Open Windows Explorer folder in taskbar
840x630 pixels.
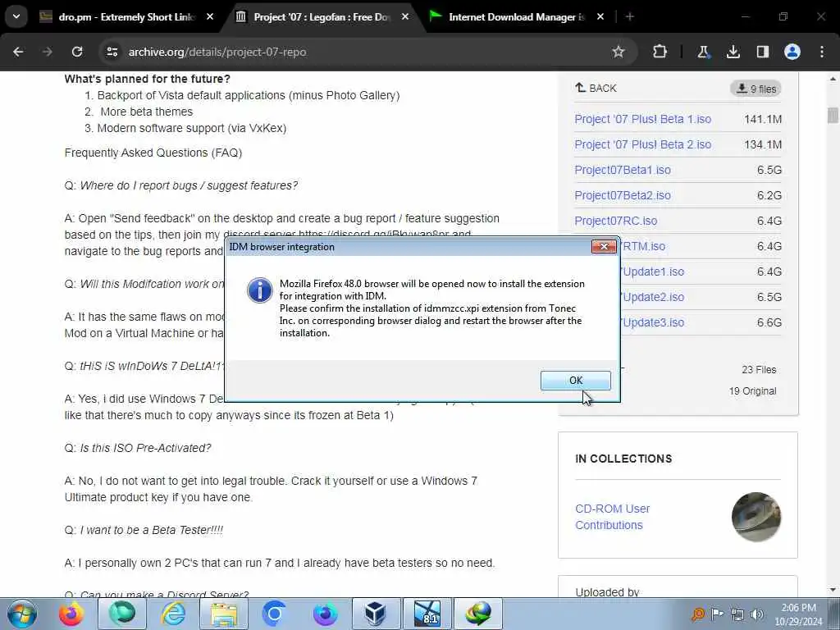224,614
